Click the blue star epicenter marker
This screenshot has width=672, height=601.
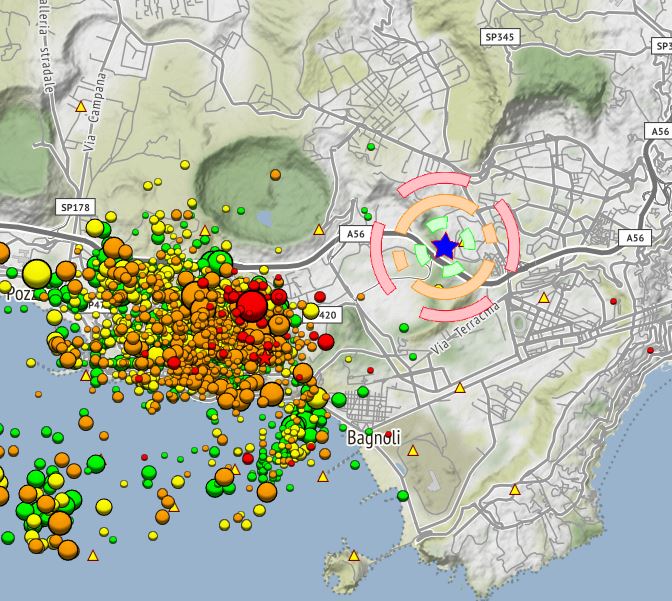445,245
